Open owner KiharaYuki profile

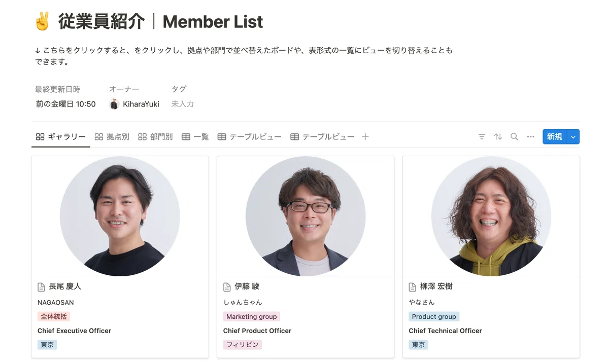coord(134,104)
